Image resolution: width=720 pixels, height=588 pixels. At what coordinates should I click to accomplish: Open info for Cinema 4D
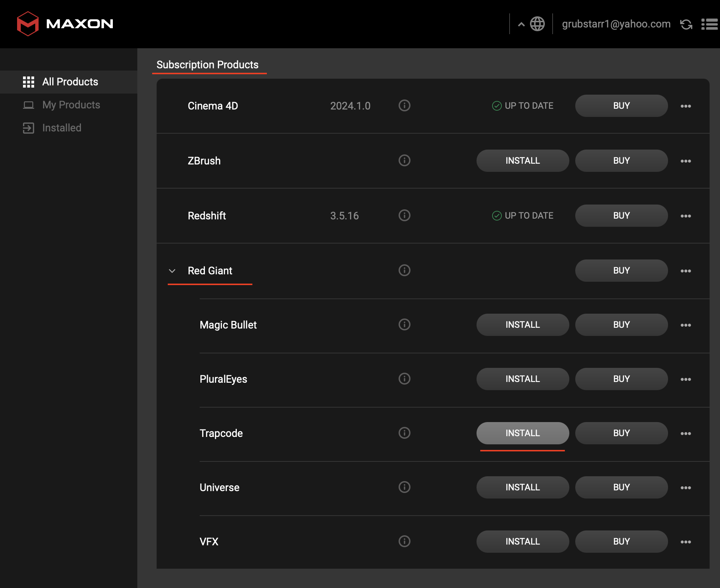coord(404,105)
